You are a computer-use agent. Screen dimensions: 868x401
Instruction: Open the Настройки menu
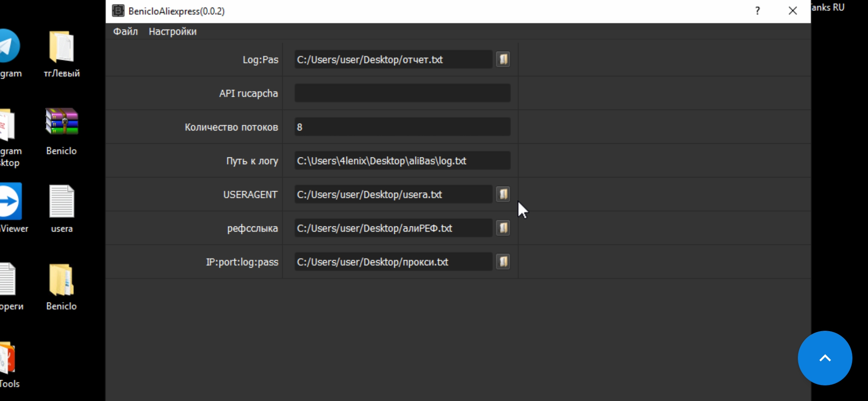173,32
